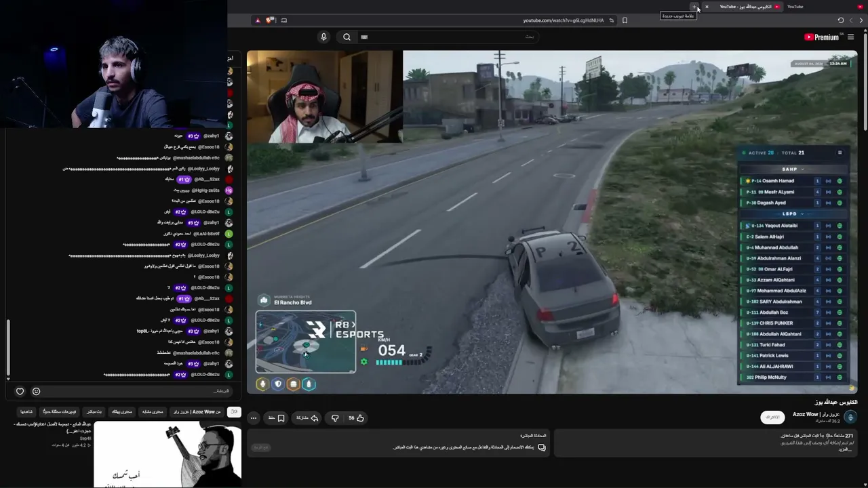Open the Azoz Wow channel avatar

point(850,417)
